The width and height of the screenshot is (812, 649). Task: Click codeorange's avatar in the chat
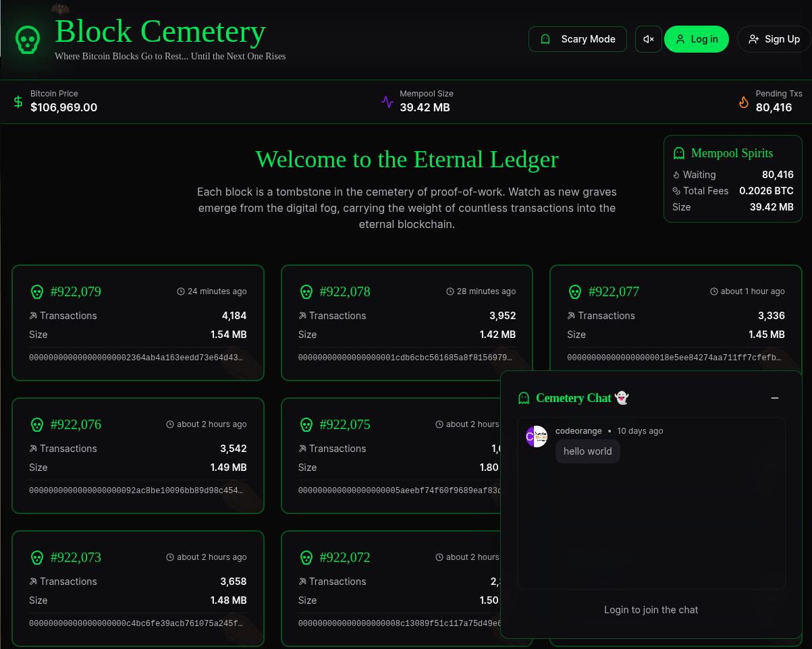tap(537, 436)
